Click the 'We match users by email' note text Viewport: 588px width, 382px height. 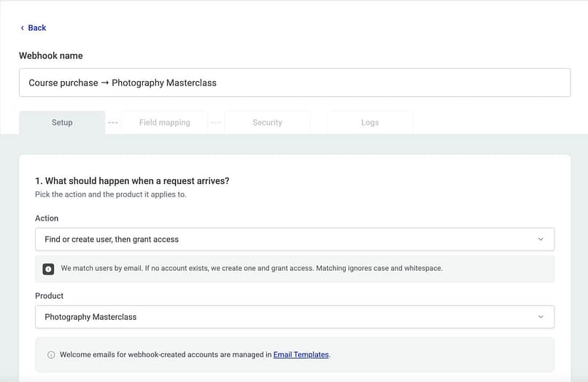click(x=252, y=268)
